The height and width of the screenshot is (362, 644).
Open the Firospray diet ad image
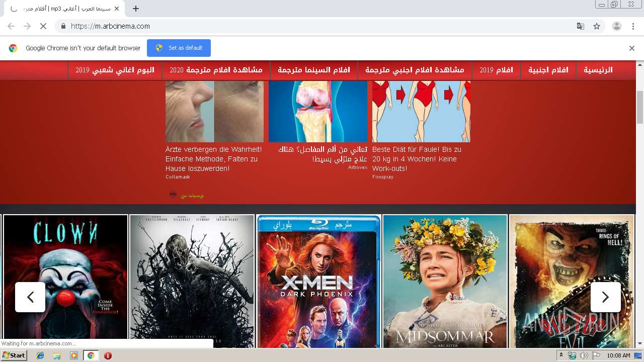[421, 112]
